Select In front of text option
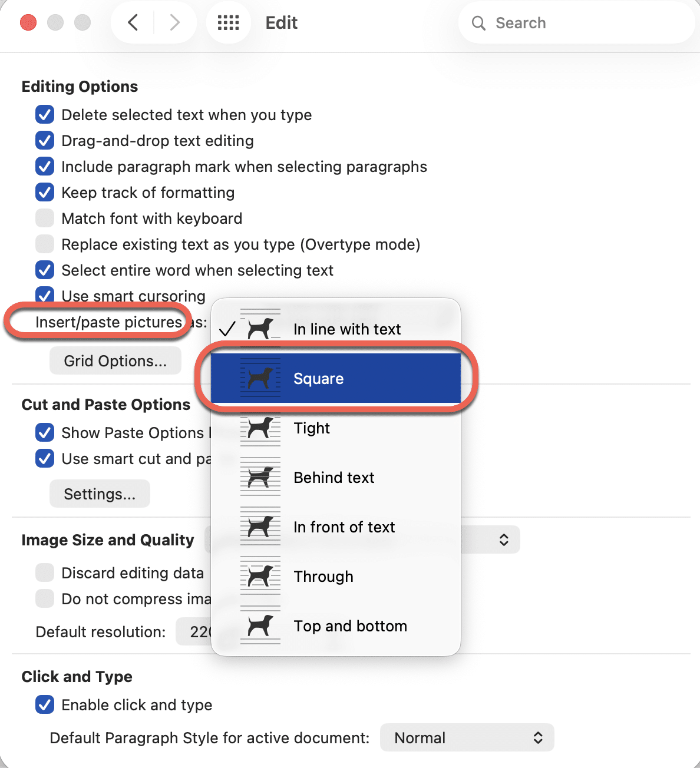 point(344,527)
